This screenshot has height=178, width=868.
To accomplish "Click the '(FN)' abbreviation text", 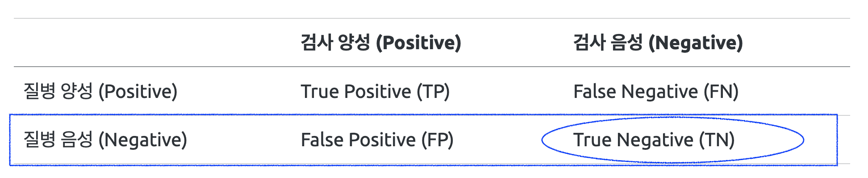I will pos(722,91).
